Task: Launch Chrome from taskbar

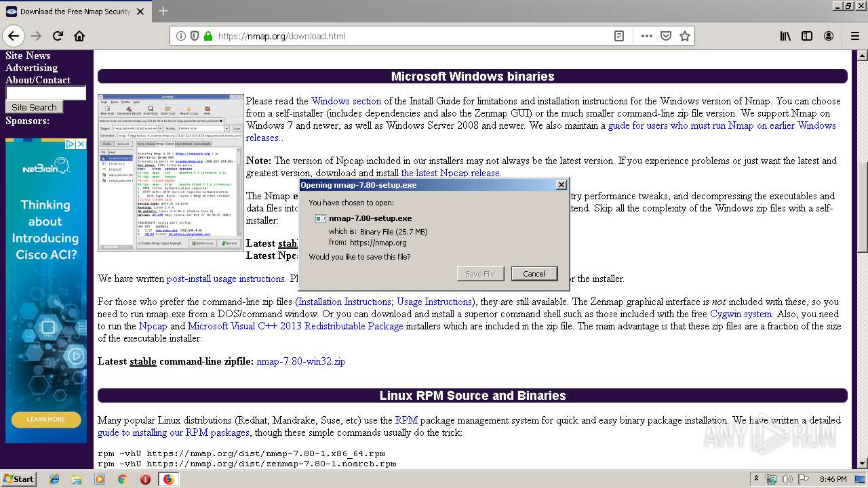Action: [x=122, y=479]
